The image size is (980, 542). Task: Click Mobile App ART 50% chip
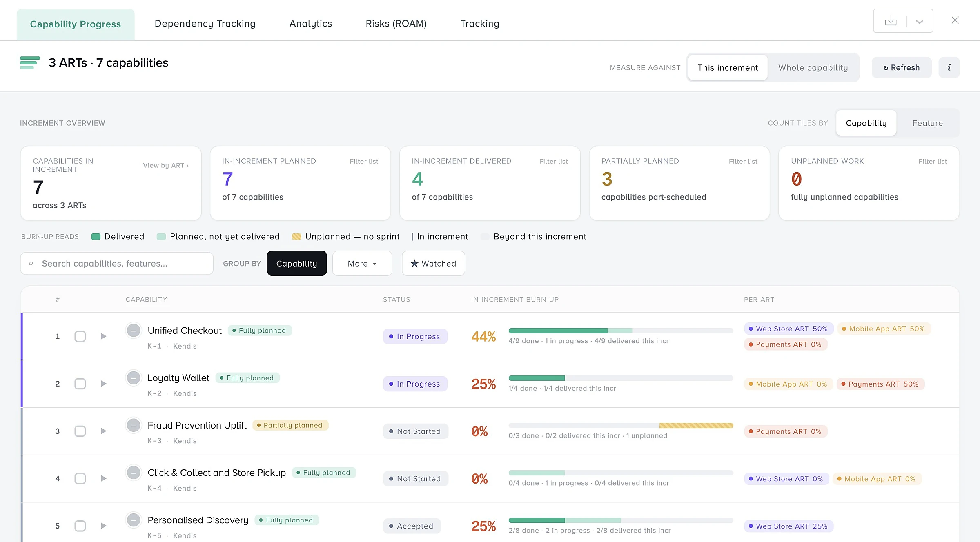(x=884, y=329)
